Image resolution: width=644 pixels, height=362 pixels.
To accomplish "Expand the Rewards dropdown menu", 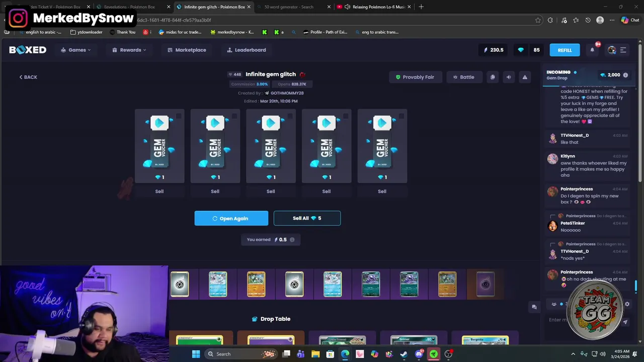I will pyautogui.click(x=129, y=50).
